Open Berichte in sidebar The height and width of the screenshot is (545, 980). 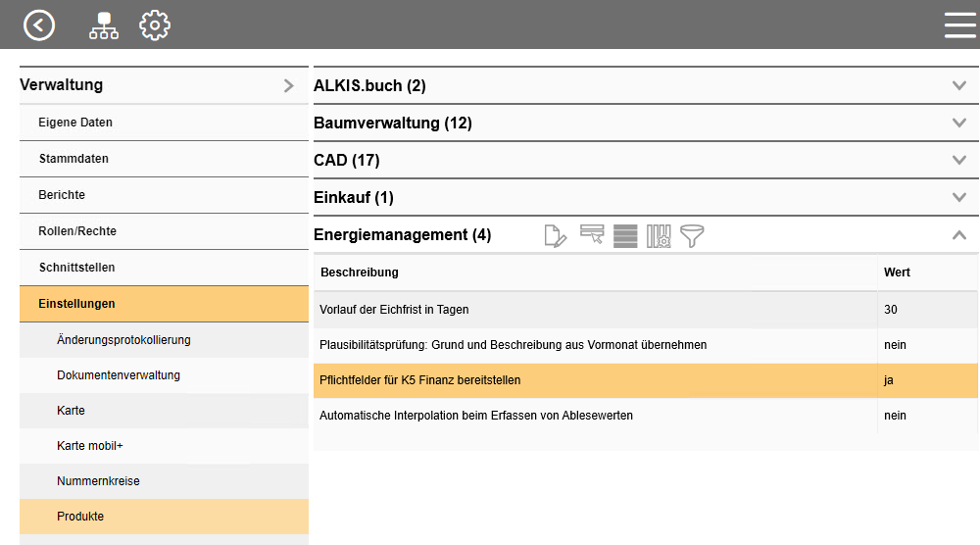[164, 195]
